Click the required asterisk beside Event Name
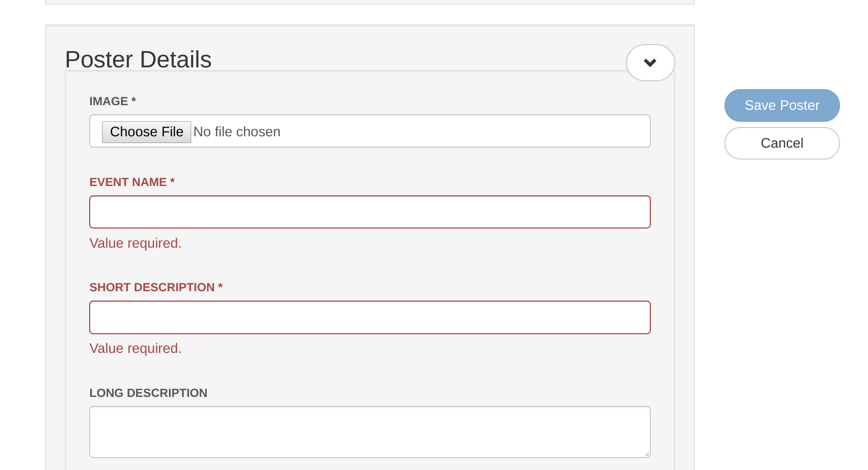868x470 pixels. [x=173, y=181]
